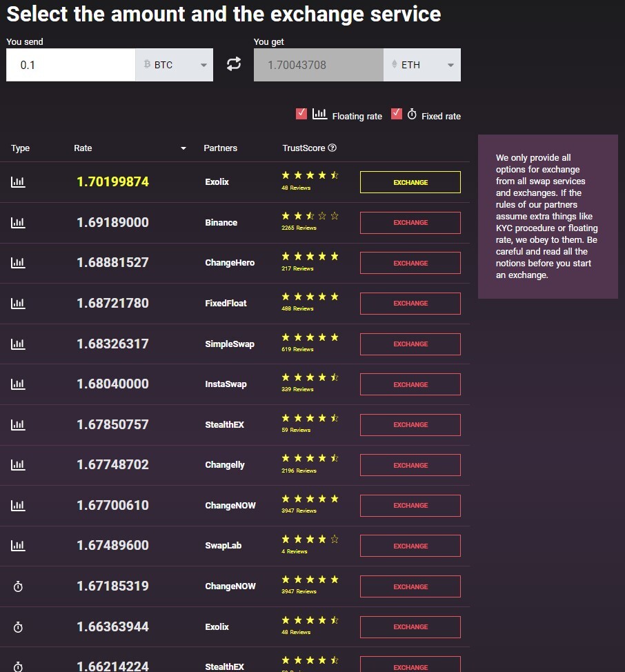
Task: Click the star rating for Binance
Action: coord(310,215)
